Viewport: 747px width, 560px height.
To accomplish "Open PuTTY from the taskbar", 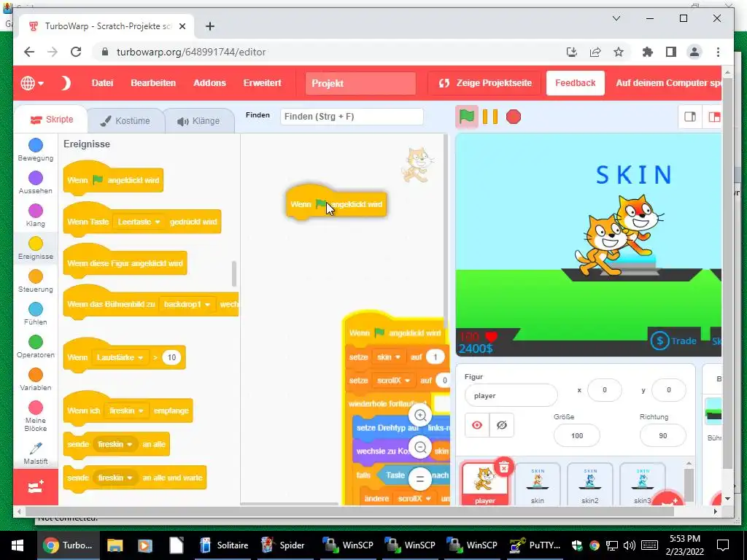I will (535, 545).
